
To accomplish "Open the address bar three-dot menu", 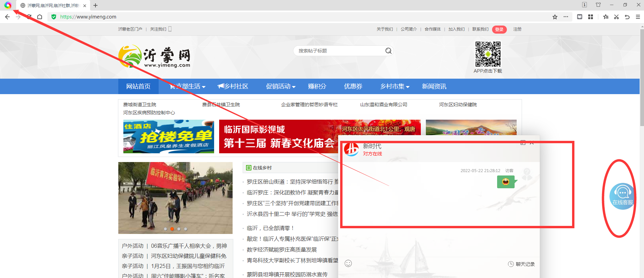I will 566,17.
